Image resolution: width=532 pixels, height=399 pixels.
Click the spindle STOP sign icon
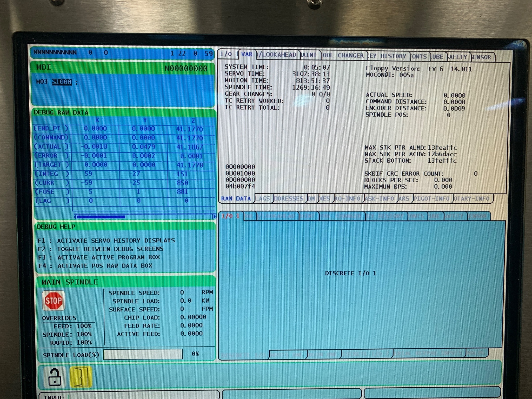point(54,301)
